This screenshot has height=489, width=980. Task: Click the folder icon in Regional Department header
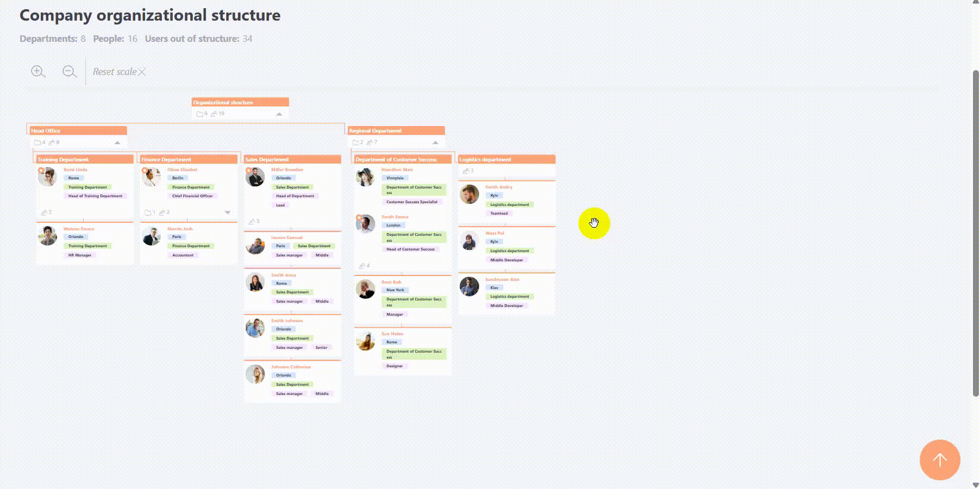tap(355, 142)
